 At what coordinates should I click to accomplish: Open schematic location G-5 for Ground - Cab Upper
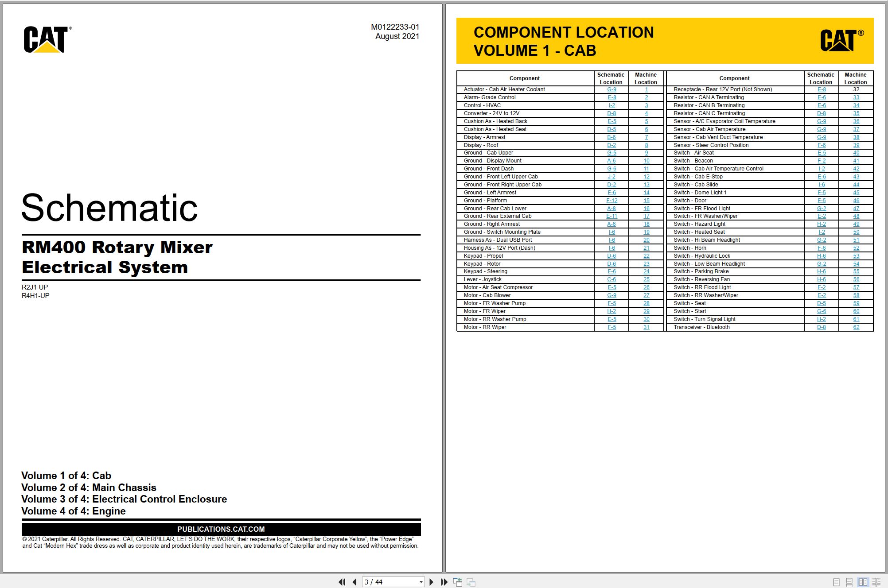click(611, 153)
